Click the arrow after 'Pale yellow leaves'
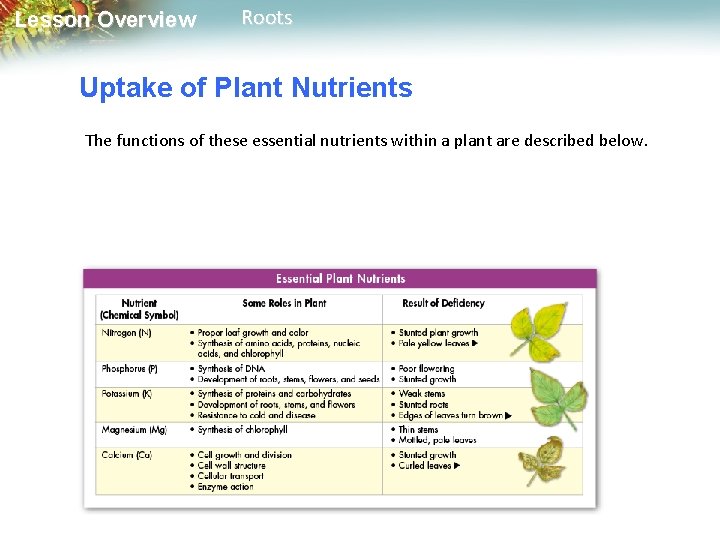This screenshot has height=540, width=720. tap(475, 343)
